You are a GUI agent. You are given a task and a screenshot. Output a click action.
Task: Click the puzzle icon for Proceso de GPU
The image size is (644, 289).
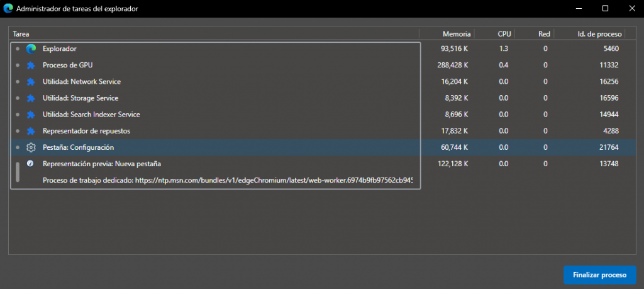[x=31, y=65]
